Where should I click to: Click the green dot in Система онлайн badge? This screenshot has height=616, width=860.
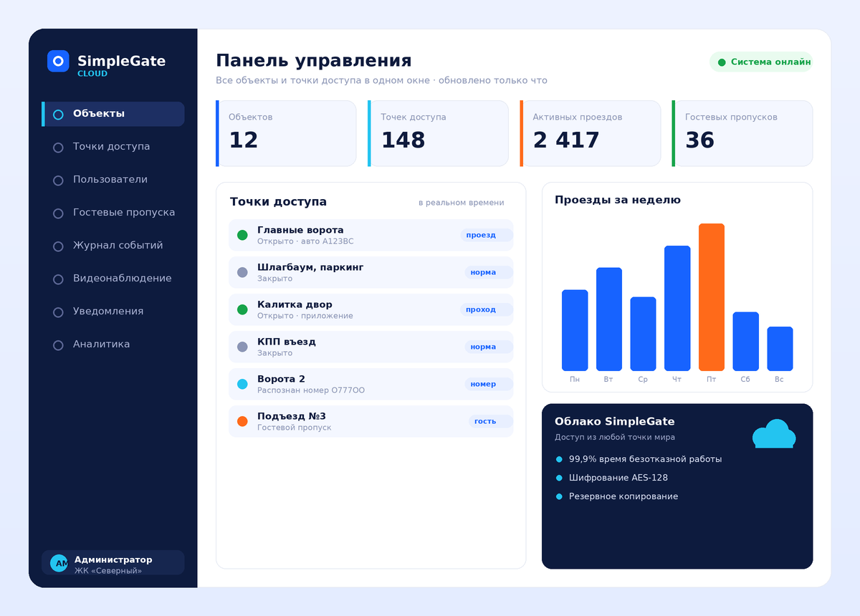[722, 62]
